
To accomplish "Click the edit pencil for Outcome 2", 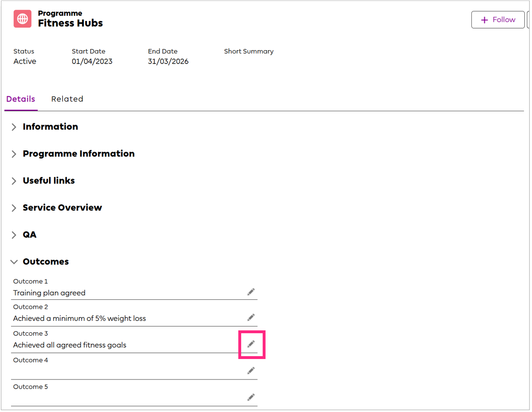I will (x=251, y=317).
